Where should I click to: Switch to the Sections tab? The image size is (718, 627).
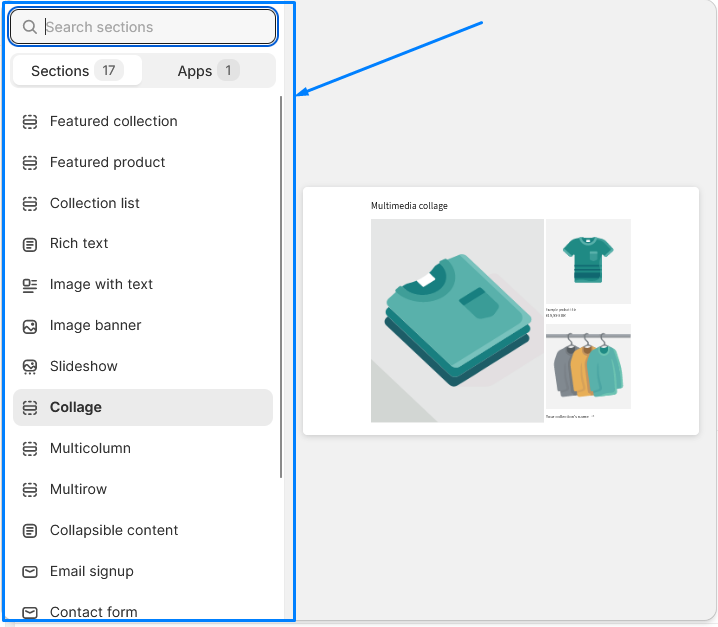(77, 71)
